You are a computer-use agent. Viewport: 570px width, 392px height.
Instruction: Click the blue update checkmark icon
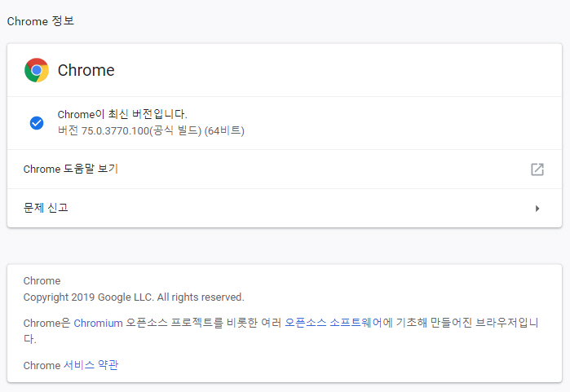[x=37, y=123]
